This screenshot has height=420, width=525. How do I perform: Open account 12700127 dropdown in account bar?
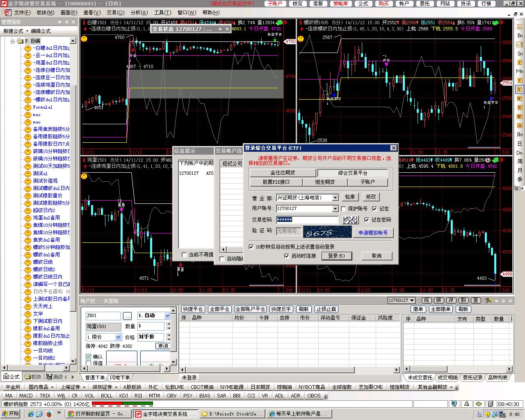coord(412,301)
